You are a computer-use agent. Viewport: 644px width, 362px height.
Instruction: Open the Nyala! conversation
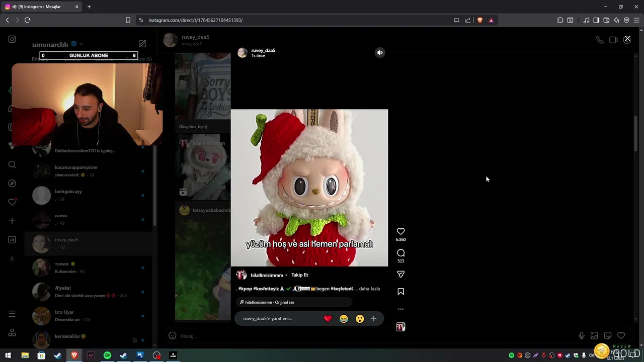[88, 292]
